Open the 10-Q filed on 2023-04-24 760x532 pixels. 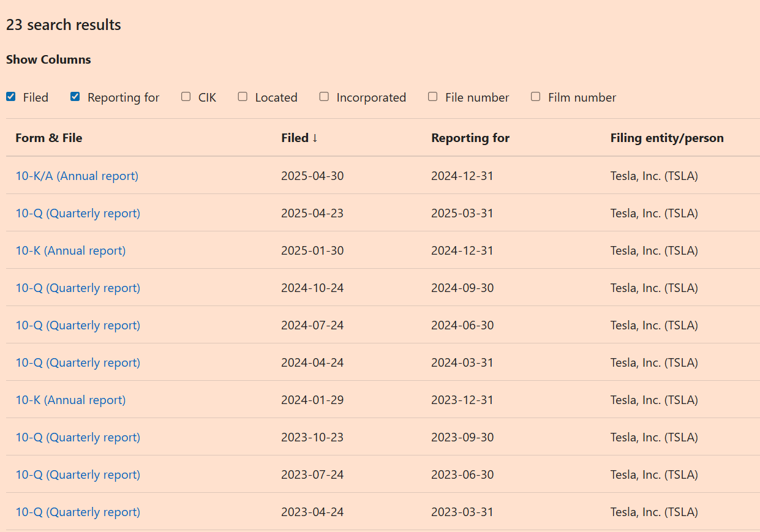click(78, 512)
